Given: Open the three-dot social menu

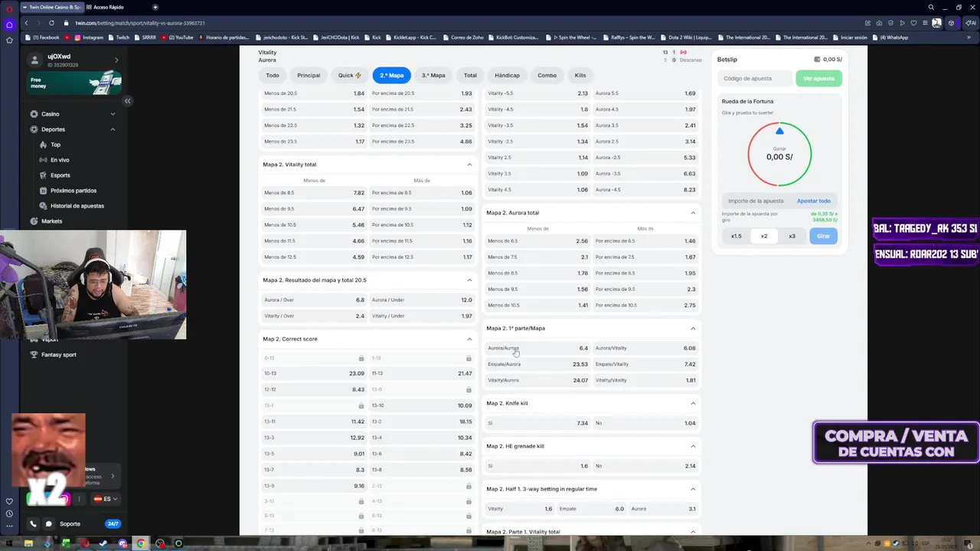Looking at the screenshot, I should click(79, 499).
